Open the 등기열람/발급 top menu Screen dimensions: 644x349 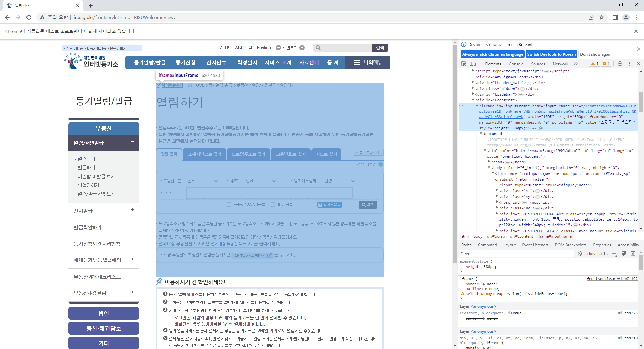[150, 62]
